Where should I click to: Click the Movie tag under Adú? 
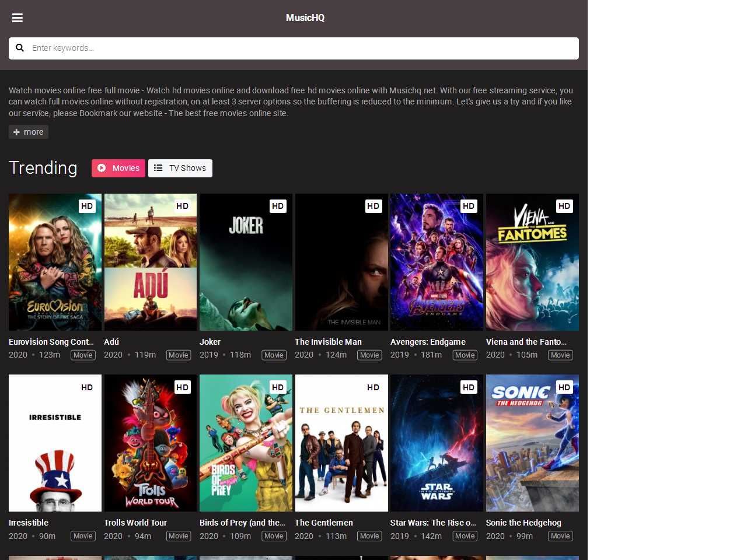[179, 355]
